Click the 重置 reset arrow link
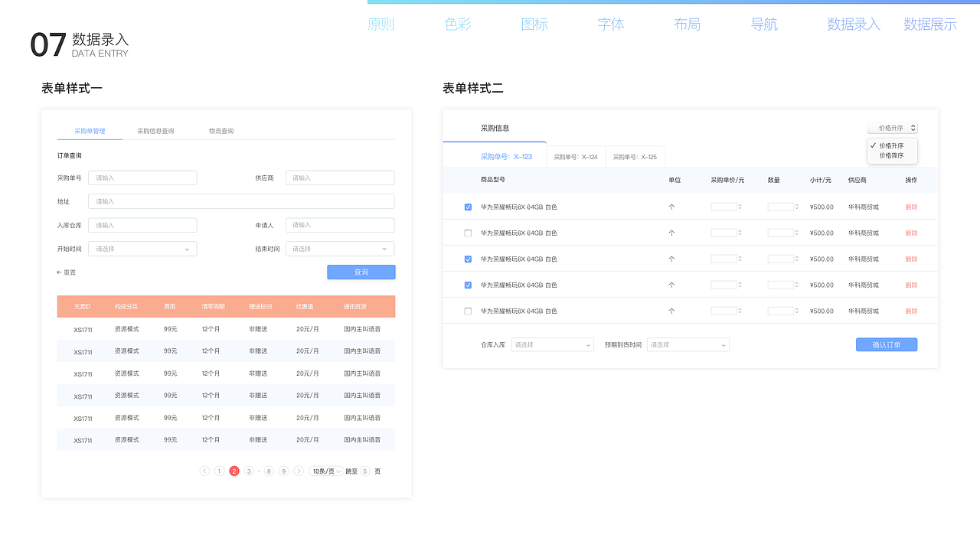980x551 pixels. (67, 272)
